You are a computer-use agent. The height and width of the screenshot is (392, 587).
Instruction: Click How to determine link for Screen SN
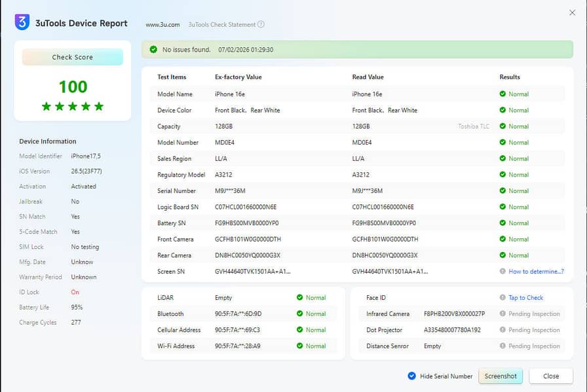536,271
